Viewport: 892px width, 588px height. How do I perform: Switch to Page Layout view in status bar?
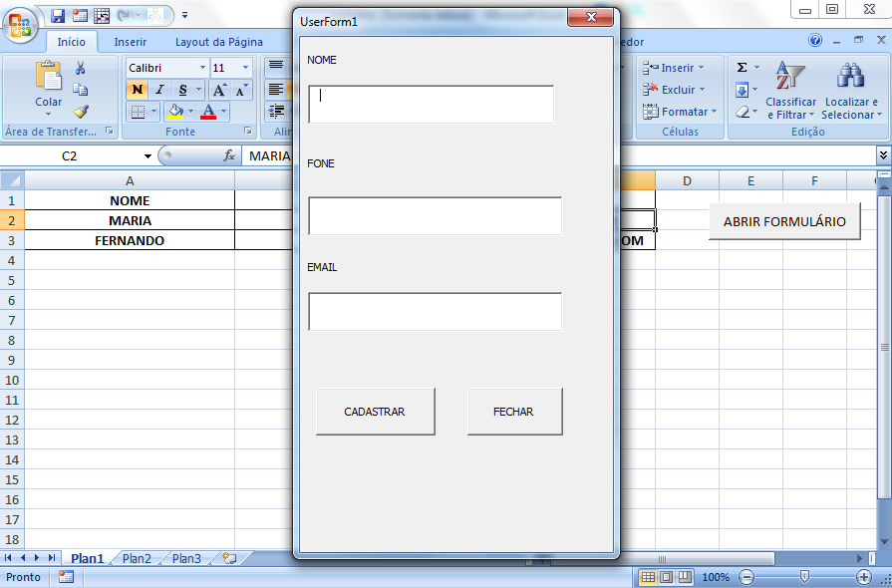tap(666, 577)
